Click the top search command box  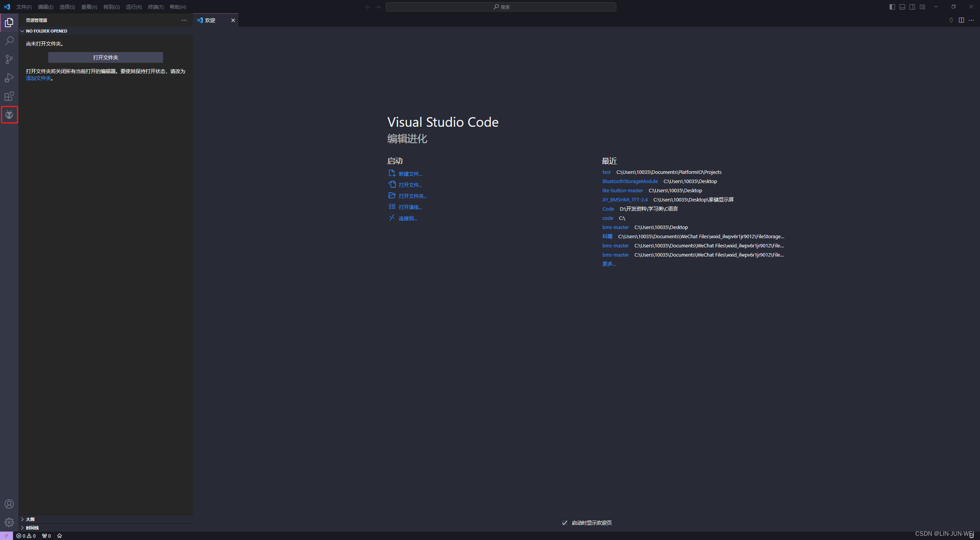click(501, 7)
